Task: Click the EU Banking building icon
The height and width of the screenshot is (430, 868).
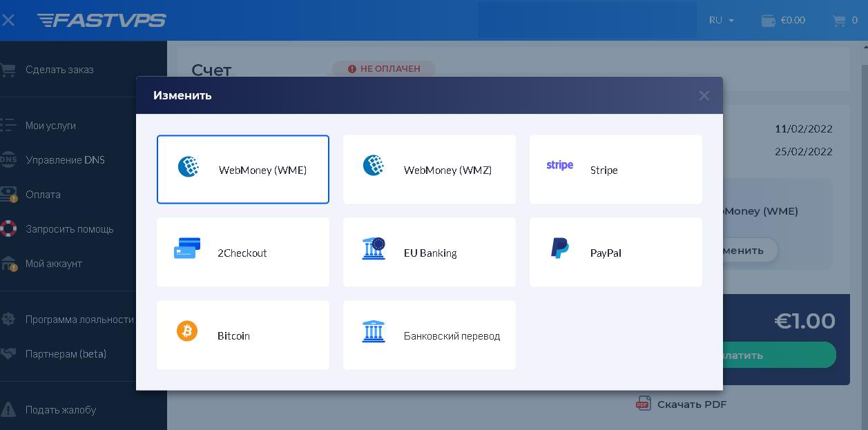Action: tap(374, 248)
